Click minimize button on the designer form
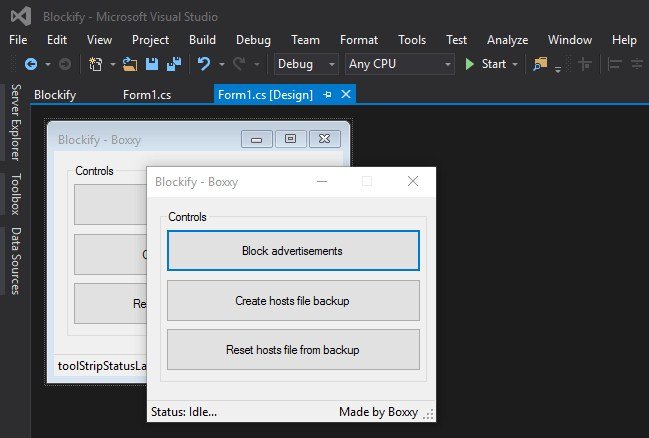The height and width of the screenshot is (438, 649). click(257, 139)
